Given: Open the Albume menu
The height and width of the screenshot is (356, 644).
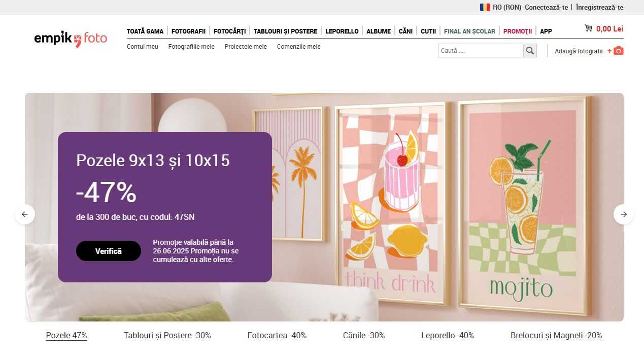Looking at the screenshot, I should (379, 31).
